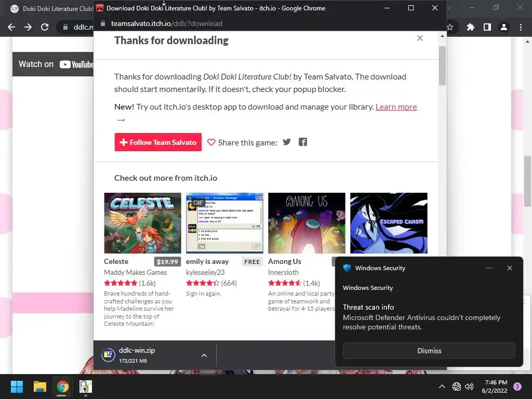532x399 pixels.
Task: Click scroll up arrow of popup scrollbar
Action: pos(442,36)
